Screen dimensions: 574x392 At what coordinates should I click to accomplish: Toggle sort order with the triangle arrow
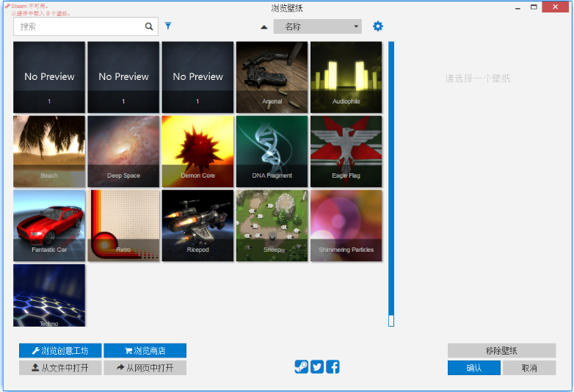click(x=264, y=27)
